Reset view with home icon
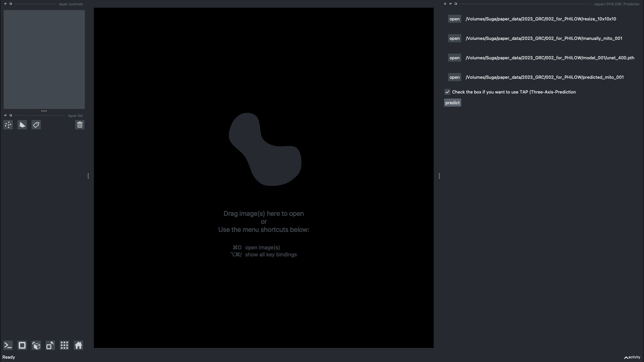The image size is (644, 362). pyautogui.click(x=78, y=346)
